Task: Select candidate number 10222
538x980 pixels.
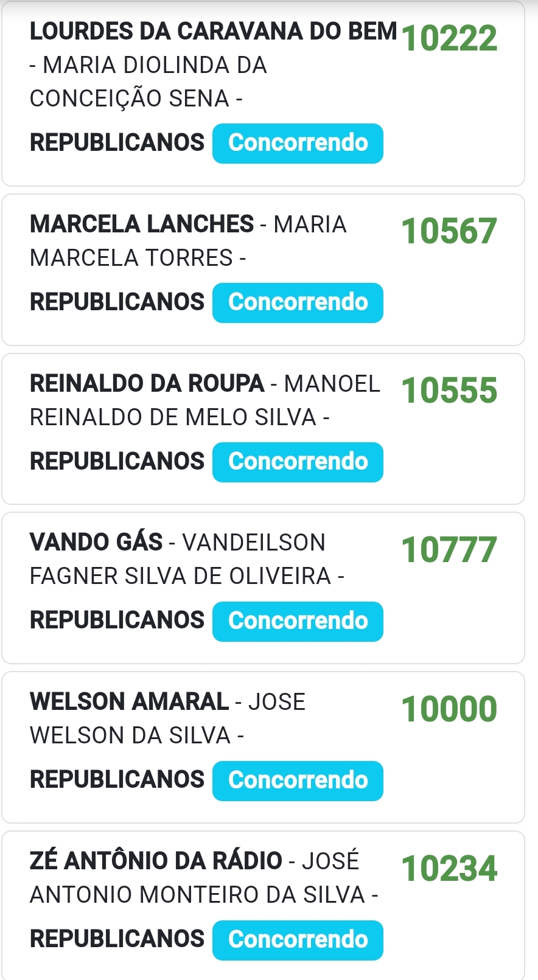Action: [x=449, y=38]
